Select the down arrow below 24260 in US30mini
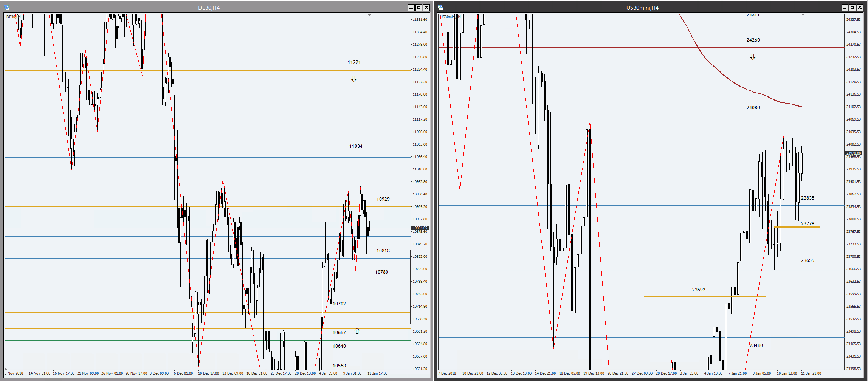 [x=753, y=57]
